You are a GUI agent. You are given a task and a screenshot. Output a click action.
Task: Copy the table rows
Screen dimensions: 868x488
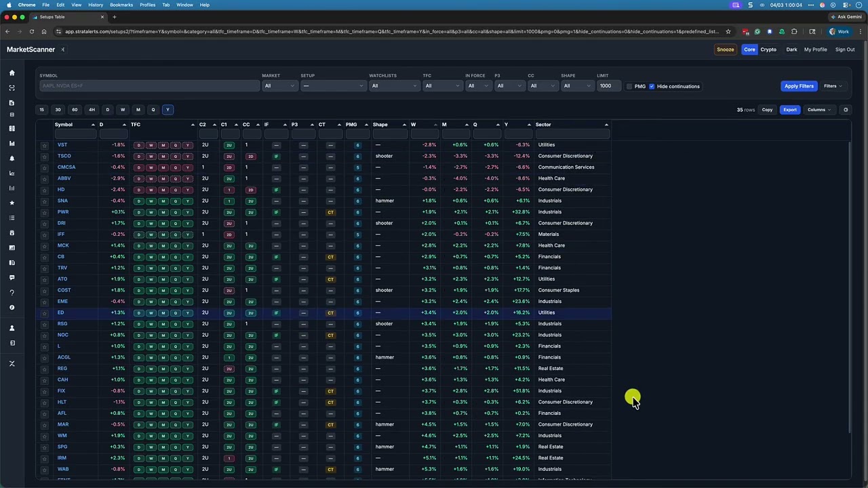click(x=767, y=110)
